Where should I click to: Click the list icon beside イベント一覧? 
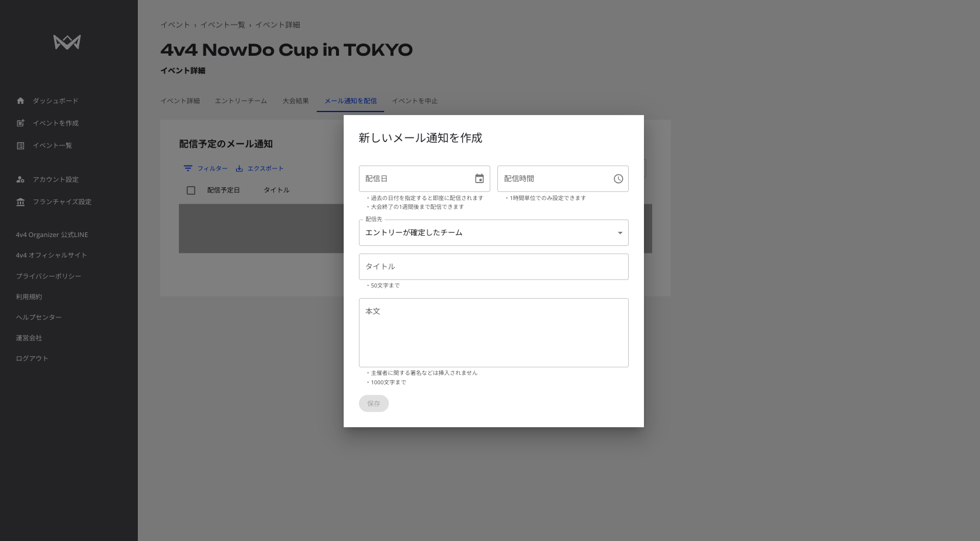pos(21,146)
